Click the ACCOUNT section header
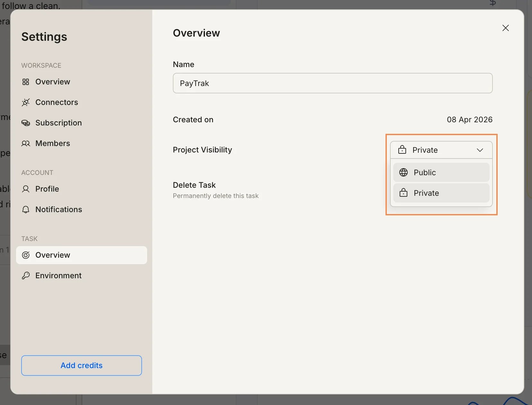The image size is (532, 405). click(x=37, y=173)
